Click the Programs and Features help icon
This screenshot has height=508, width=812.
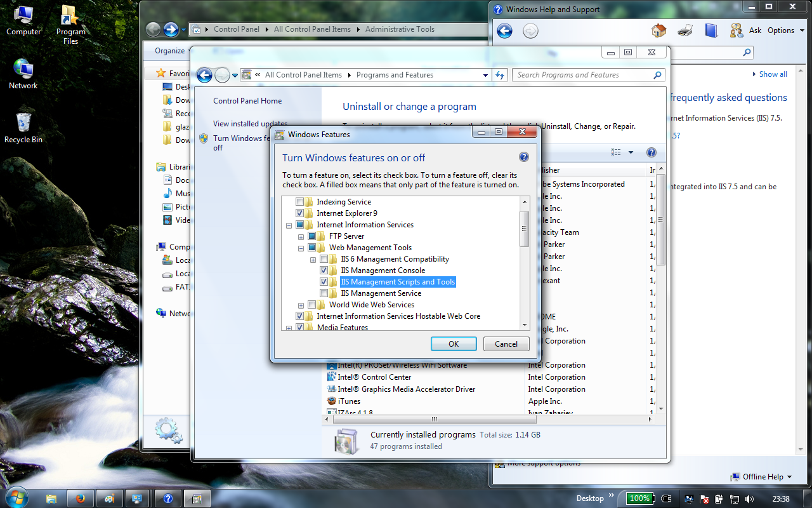[x=651, y=152]
